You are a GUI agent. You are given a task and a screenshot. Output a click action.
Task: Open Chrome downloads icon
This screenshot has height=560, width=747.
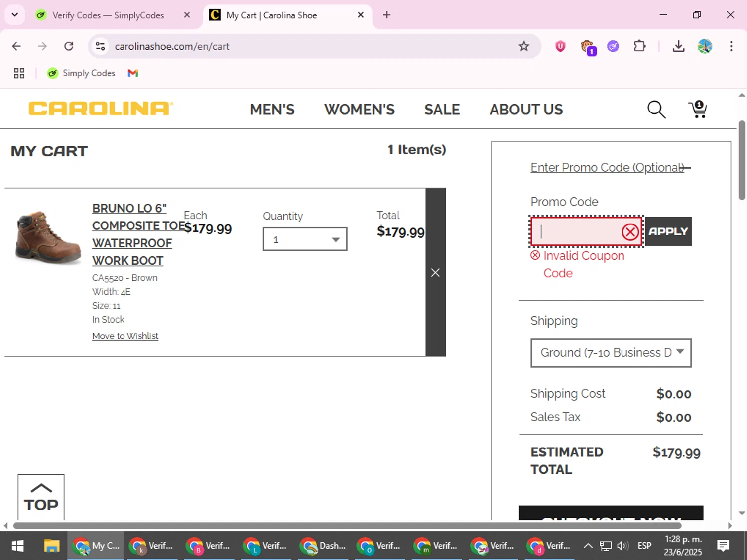678,46
